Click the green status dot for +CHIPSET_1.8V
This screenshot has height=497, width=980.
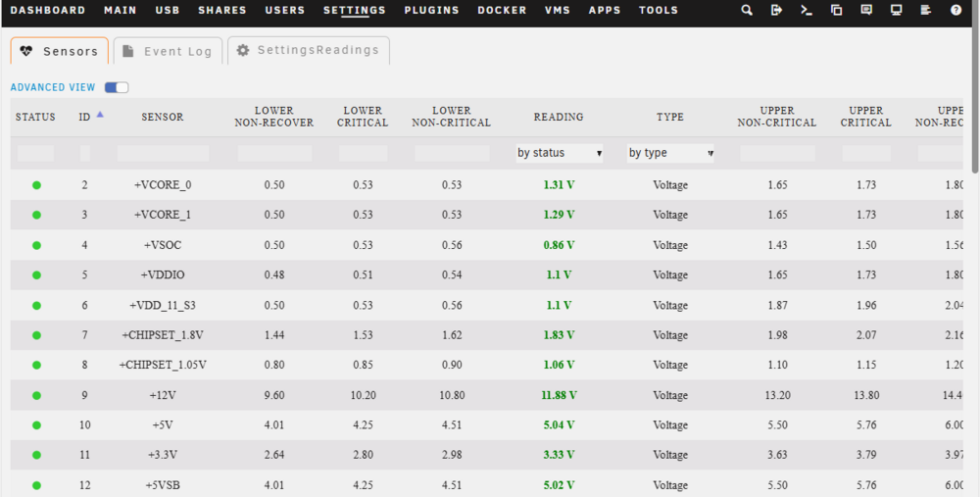pyautogui.click(x=36, y=335)
